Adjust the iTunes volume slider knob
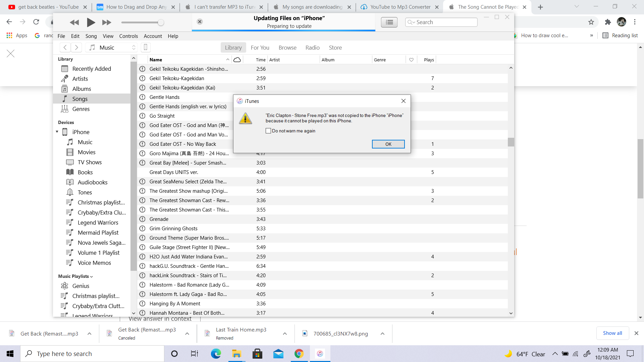The image size is (644, 362). pyautogui.click(x=161, y=22)
